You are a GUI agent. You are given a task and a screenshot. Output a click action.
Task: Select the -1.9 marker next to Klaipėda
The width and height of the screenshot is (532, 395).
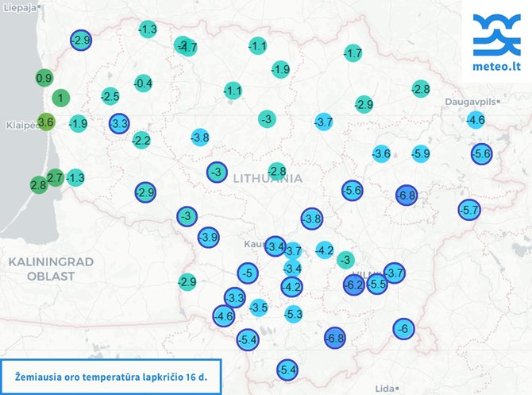point(78,123)
